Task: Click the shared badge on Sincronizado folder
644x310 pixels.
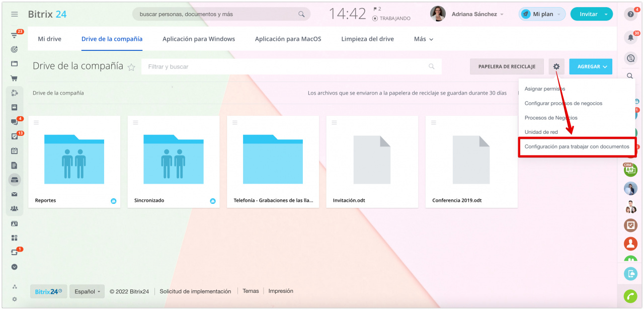Action: 213,201
